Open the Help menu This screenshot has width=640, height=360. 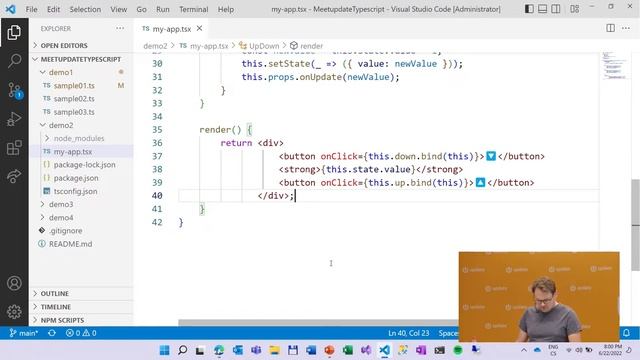tap(225, 9)
